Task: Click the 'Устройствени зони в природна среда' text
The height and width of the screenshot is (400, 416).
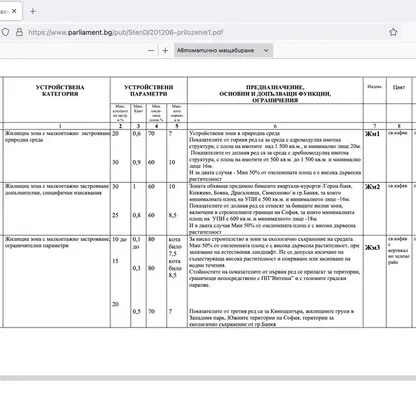Action: click(234, 133)
